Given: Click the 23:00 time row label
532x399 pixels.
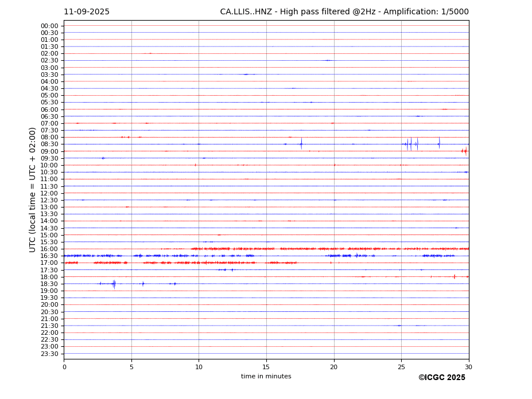Looking at the screenshot, I should tap(49, 347).
